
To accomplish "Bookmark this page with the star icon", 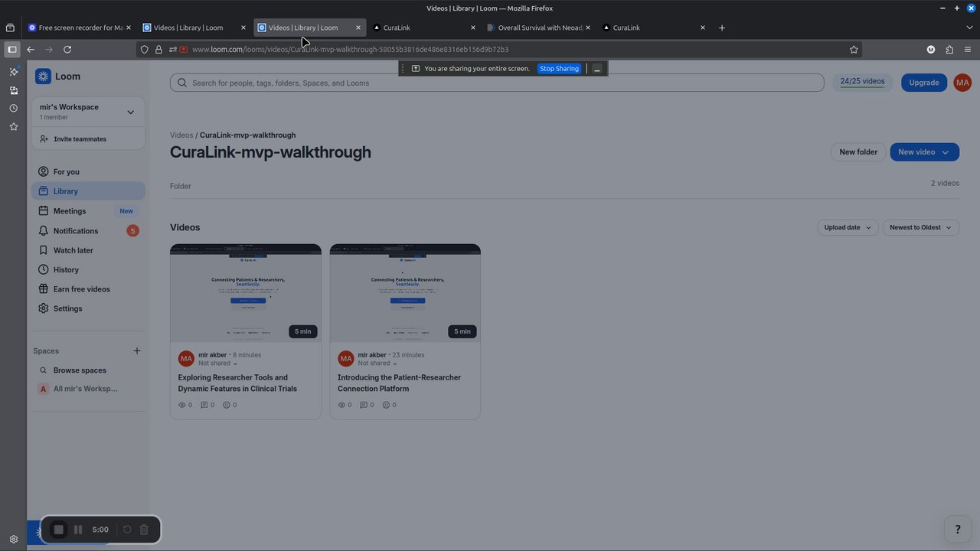I will pos(854,49).
